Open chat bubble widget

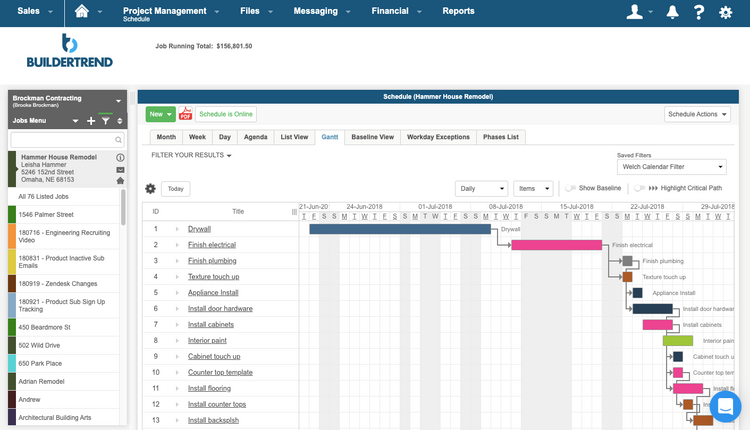tap(725, 406)
